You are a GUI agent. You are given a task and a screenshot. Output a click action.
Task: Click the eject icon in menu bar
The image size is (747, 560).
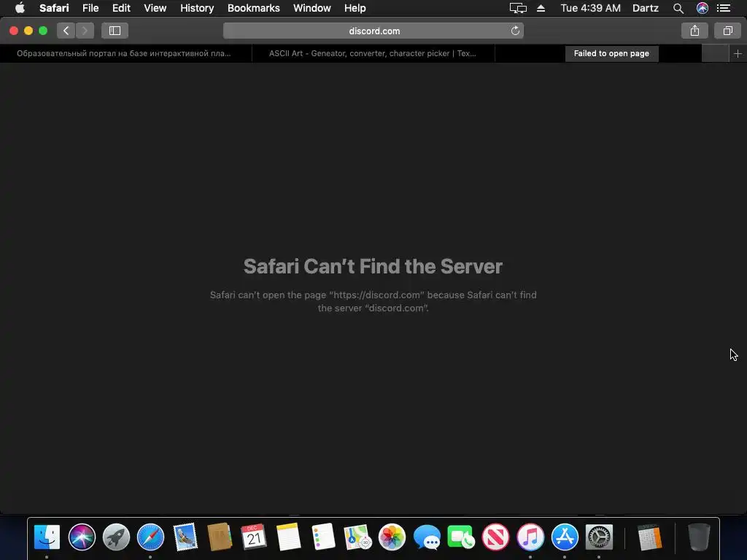click(541, 8)
